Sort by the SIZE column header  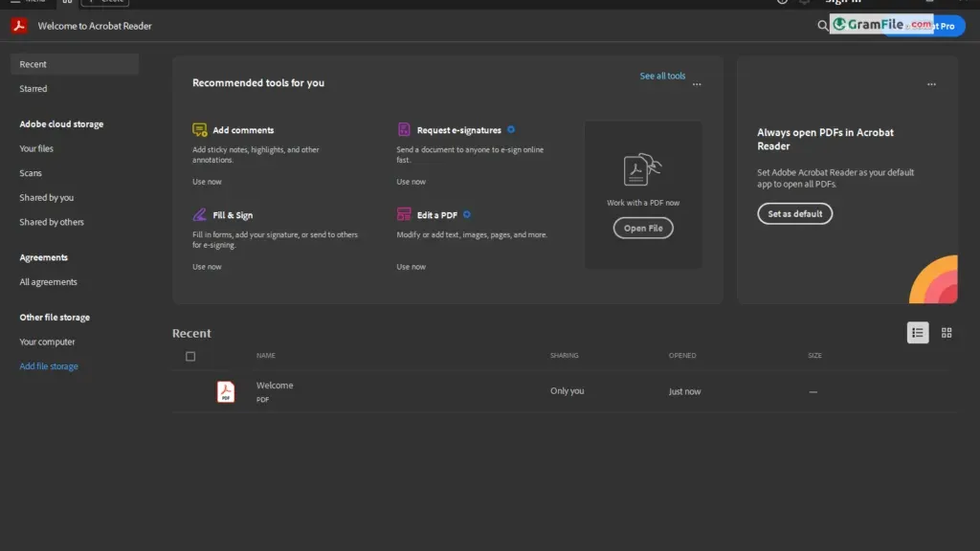pyautogui.click(x=814, y=356)
